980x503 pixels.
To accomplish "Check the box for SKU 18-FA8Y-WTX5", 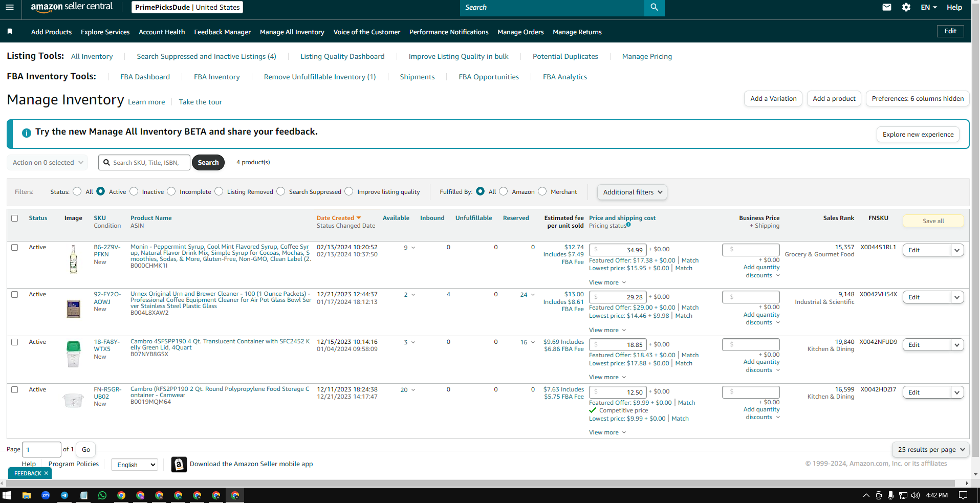I will pyautogui.click(x=15, y=342).
